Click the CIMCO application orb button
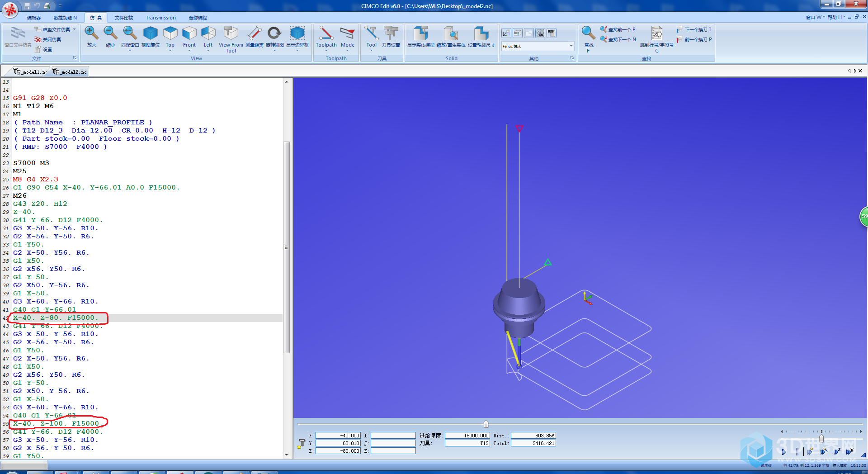The height and width of the screenshot is (474, 868). point(11,10)
